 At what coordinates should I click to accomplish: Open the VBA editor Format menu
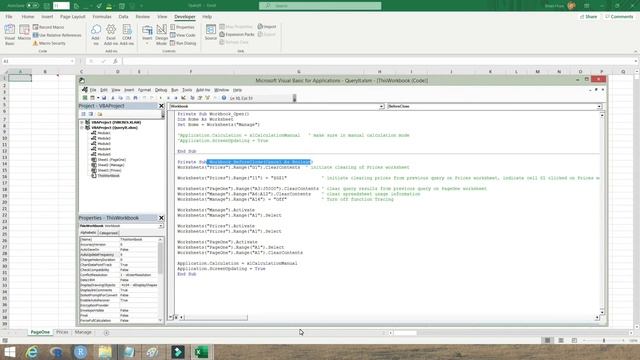[144, 90]
